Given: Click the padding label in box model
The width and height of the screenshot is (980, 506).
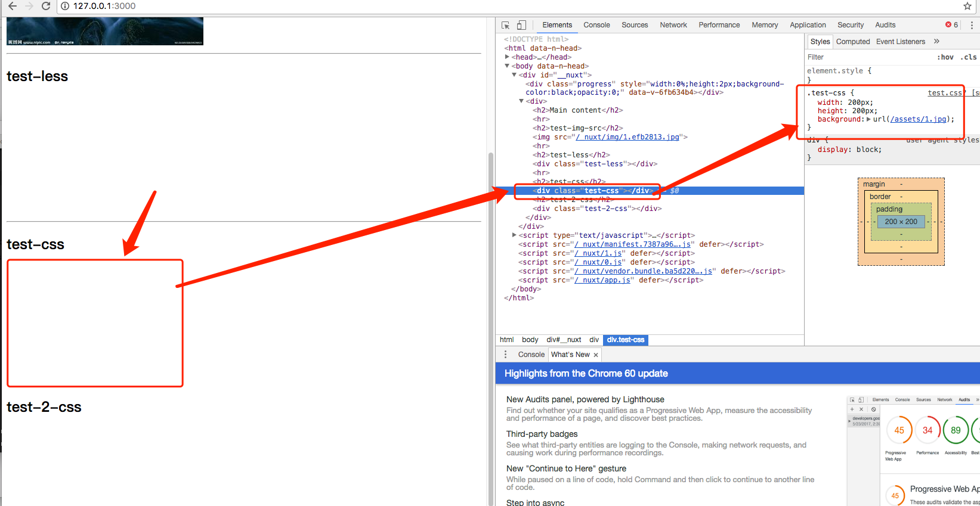Looking at the screenshot, I should (889, 209).
